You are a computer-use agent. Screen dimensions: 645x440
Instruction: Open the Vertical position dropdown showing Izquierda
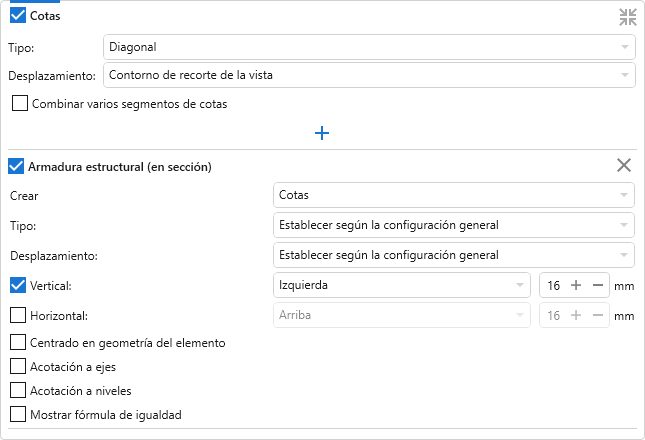point(401,286)
